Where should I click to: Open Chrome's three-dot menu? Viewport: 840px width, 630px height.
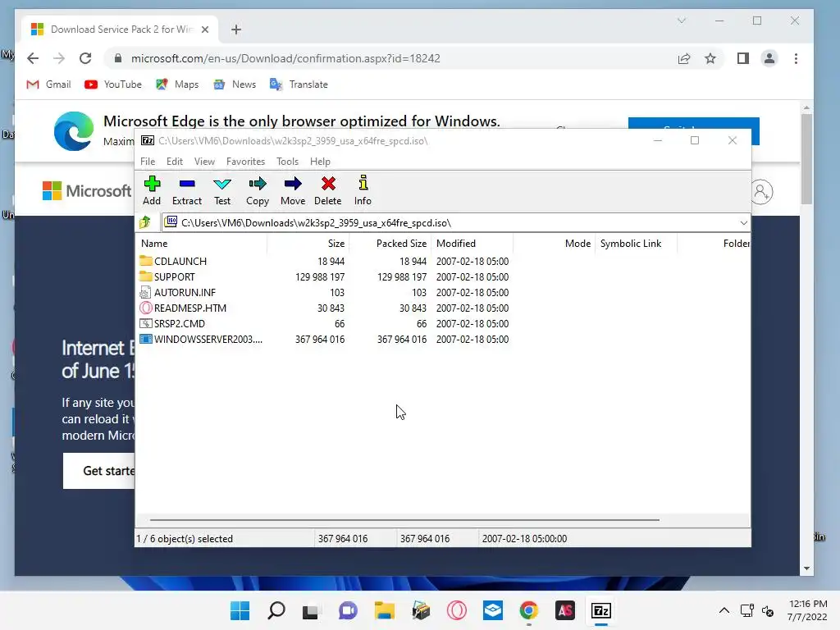pyautogui.click(x=796, y=58)
